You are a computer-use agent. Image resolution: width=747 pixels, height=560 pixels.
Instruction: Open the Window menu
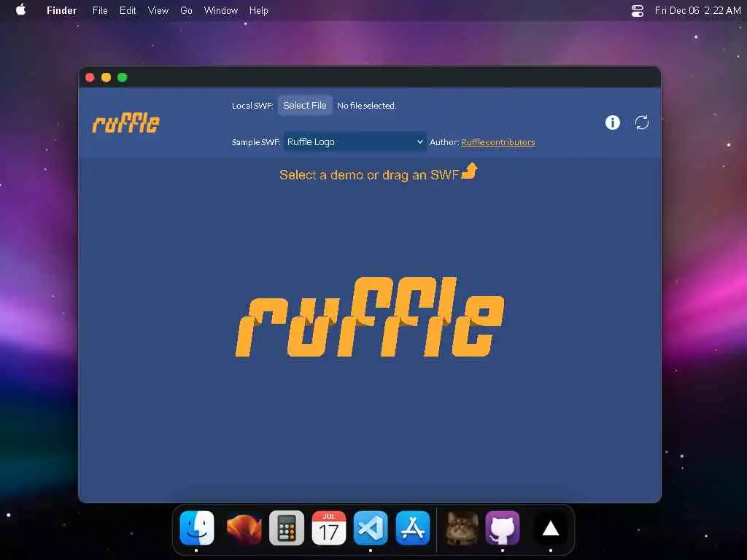pyautogui.click(x=220, y=10)
